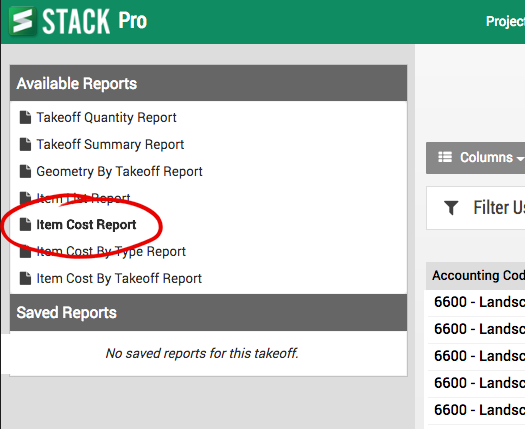Click the Columns list icon
525x429 pixels.
click(x=445, y=157)
